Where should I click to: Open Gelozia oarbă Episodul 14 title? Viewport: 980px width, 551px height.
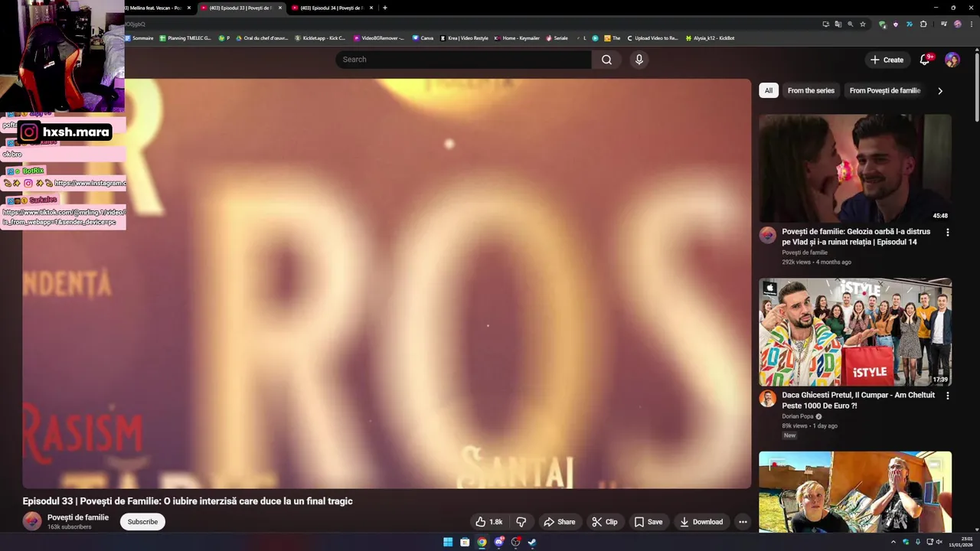click(x=856, y=236)
